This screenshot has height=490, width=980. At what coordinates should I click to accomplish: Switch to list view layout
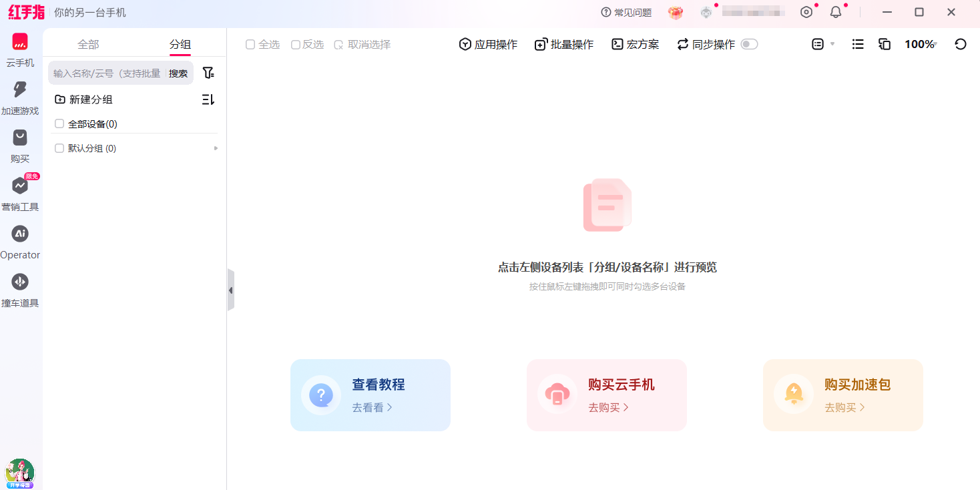[859, 44]
